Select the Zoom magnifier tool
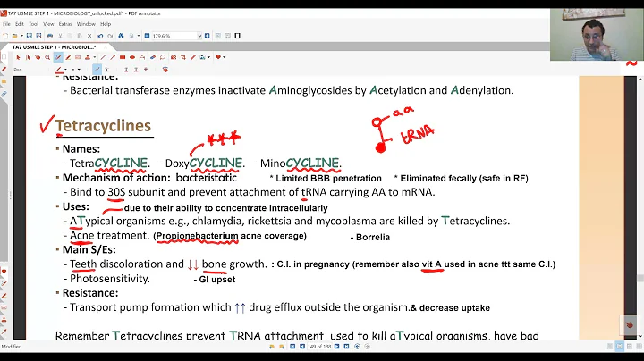 tap(47, 57)
